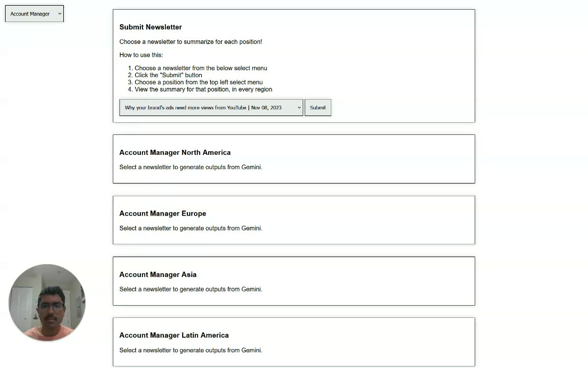This screenshot has height=368, width=588.
Task: Click the North America Gemini output placeholder text
Action: coord(191,167)
